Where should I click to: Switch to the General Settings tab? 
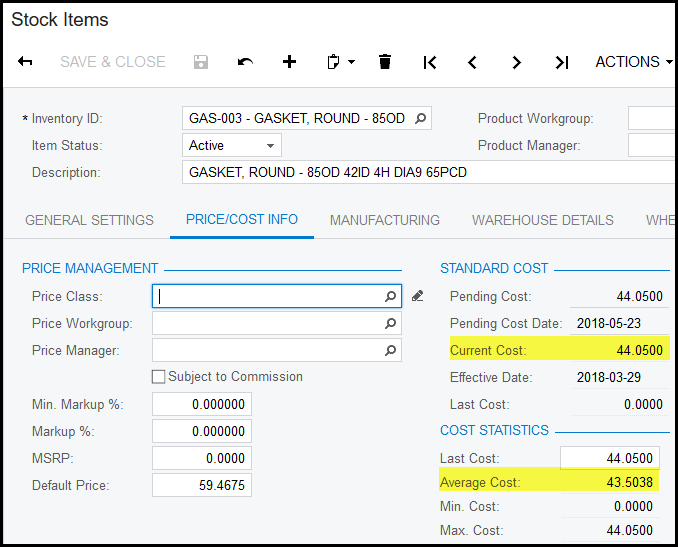pos(89,220)
